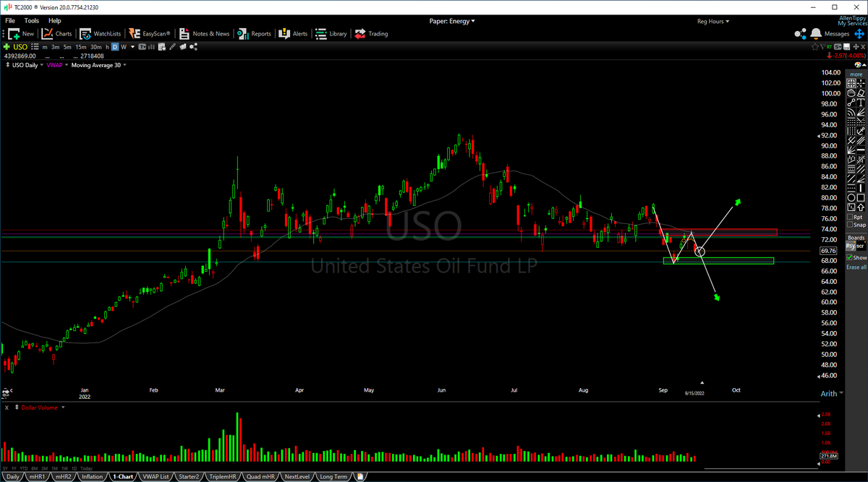Select the trendline segment drawing tool
This screenshot has height=482, width=868.
point(851,101)
